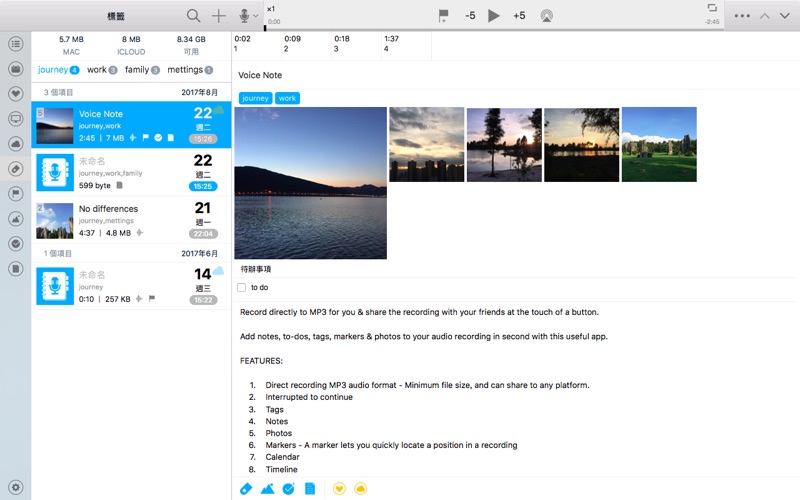
Task: Open the green stone forest photo thumbnail
Action: (659, 144)
